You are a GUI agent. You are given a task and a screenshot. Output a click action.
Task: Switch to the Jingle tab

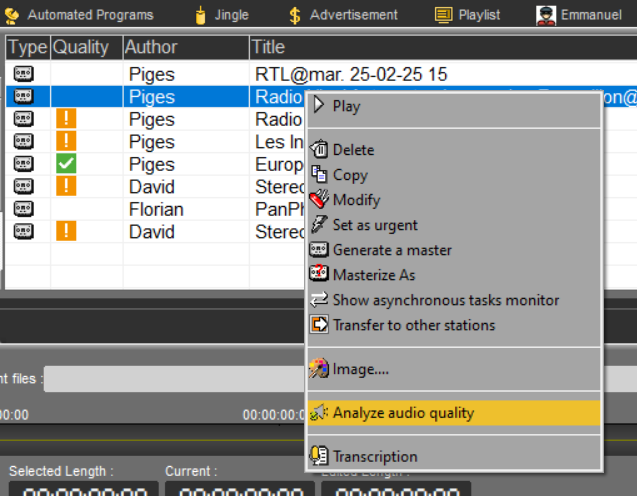tap(221, 15)
